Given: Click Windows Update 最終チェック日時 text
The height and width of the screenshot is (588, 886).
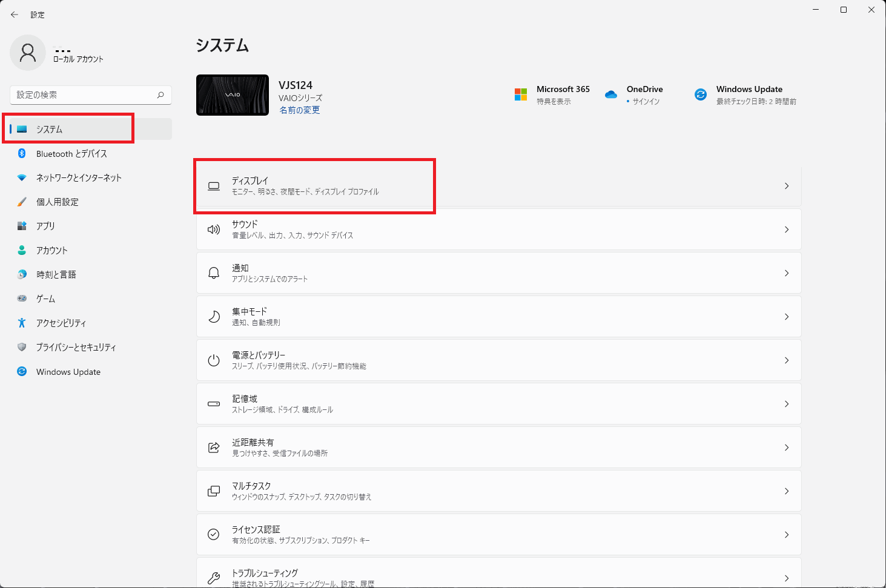Looking at the screenshot, I should click(x=756, y=102).
